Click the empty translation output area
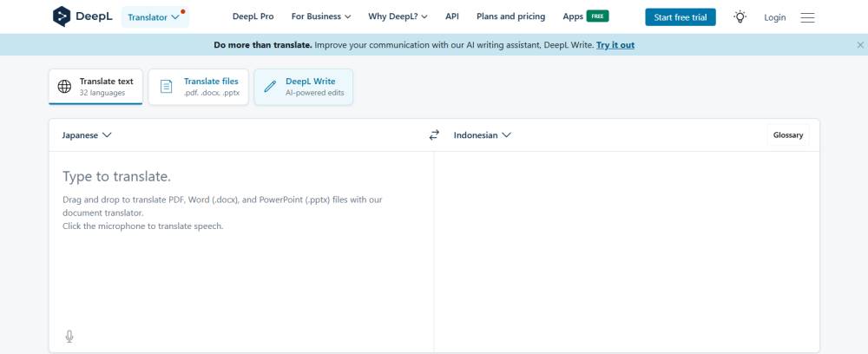 pos(627,252)
